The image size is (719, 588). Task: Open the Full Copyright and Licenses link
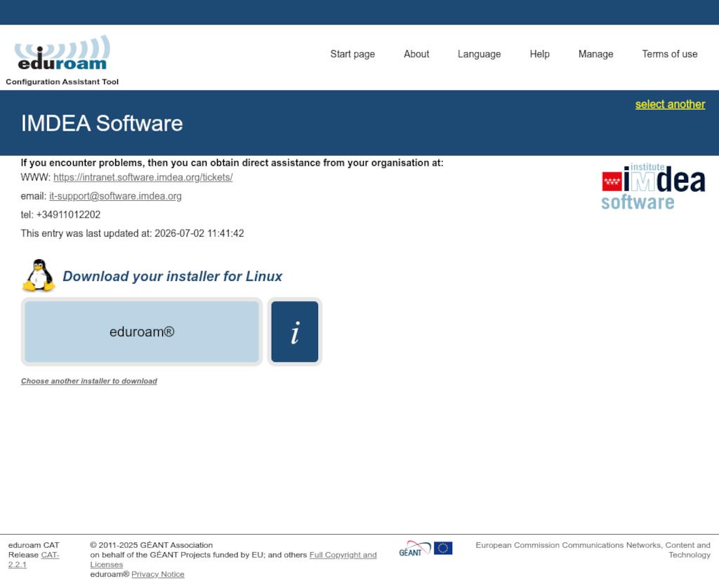tap(233, 560)
